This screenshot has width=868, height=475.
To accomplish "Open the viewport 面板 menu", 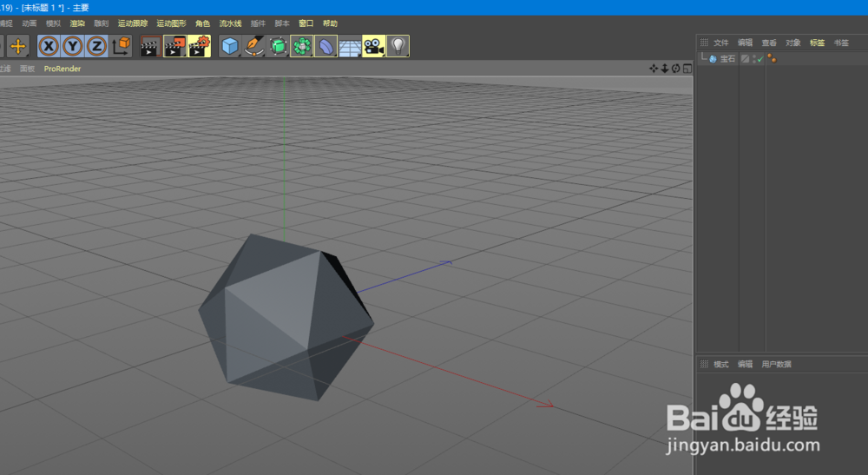I will click(27, 69).
